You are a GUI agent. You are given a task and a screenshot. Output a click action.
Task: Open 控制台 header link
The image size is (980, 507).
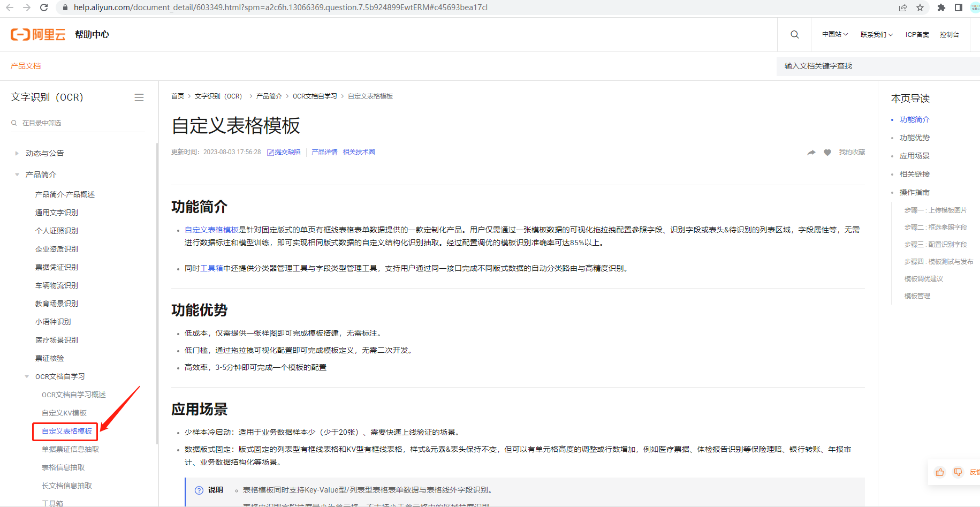click(949, 34)
